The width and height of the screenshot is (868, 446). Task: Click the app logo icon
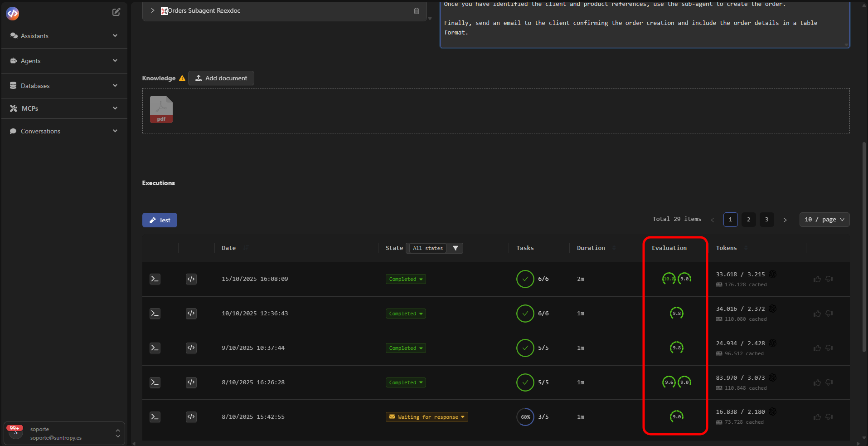tap(13, 14)
